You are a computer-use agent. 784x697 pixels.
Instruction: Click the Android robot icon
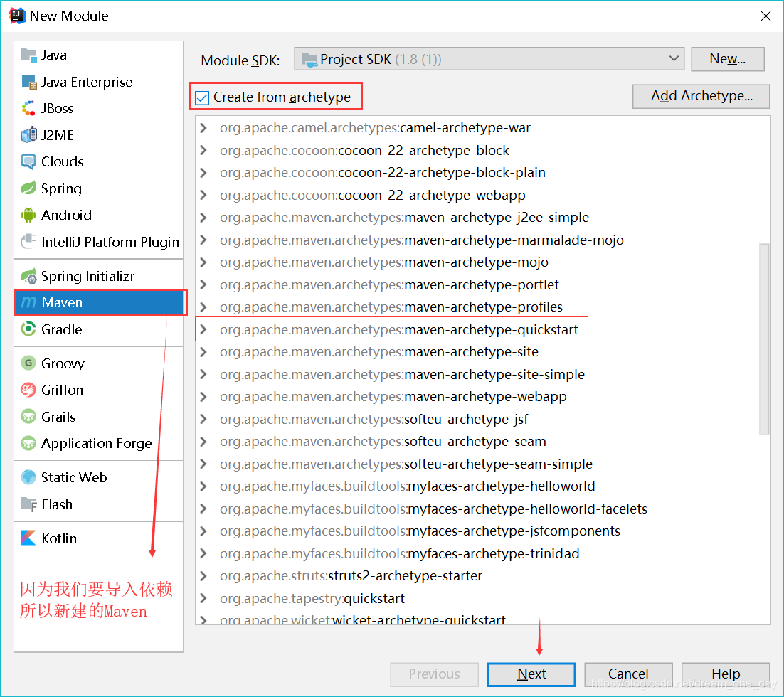click(28, 215)
